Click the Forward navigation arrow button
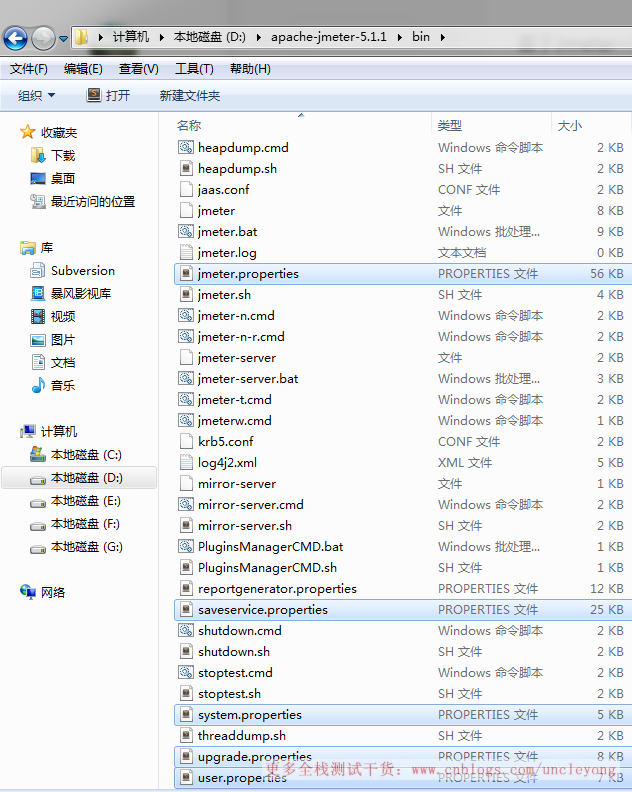This screenshot has width=632, height=792. (x=43, y=38)
